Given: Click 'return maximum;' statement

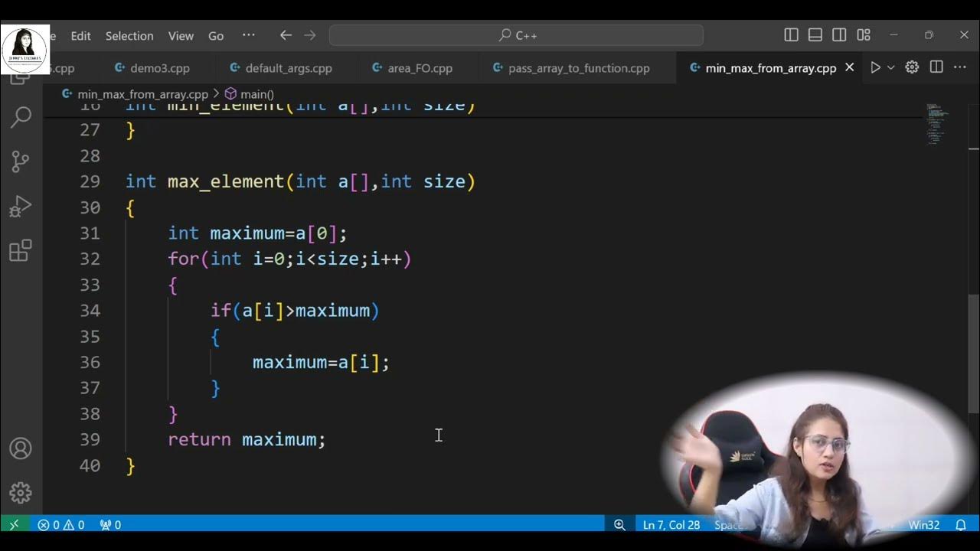Looking at the screenshot, I should pos(247,439).
